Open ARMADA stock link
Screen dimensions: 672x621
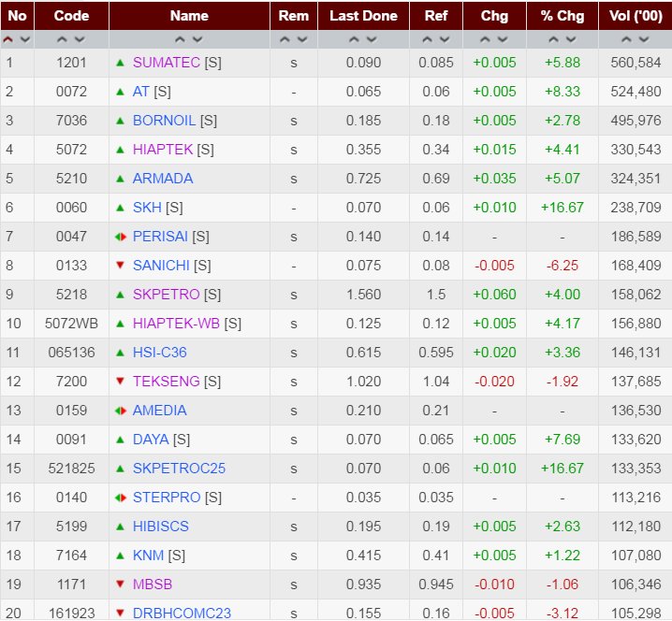[163, 179]
